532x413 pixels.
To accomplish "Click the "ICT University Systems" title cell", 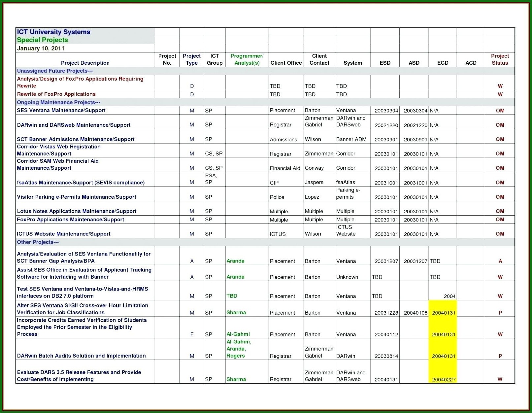I will tap(54, 32).
